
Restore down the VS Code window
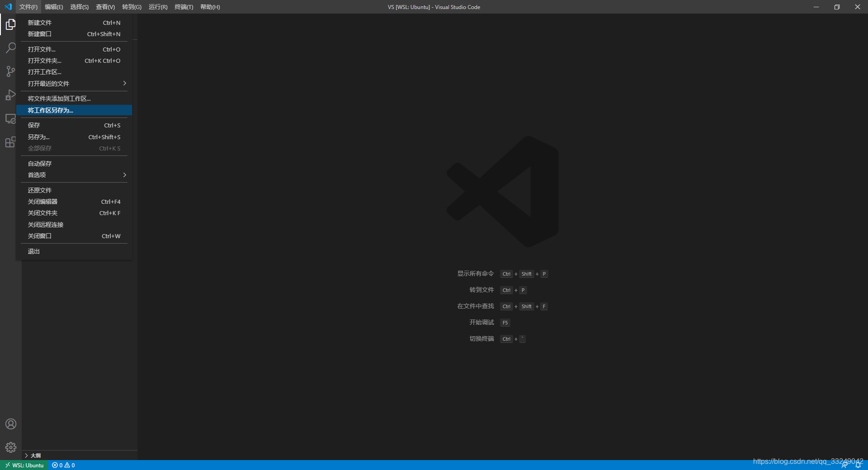(837, 7)
